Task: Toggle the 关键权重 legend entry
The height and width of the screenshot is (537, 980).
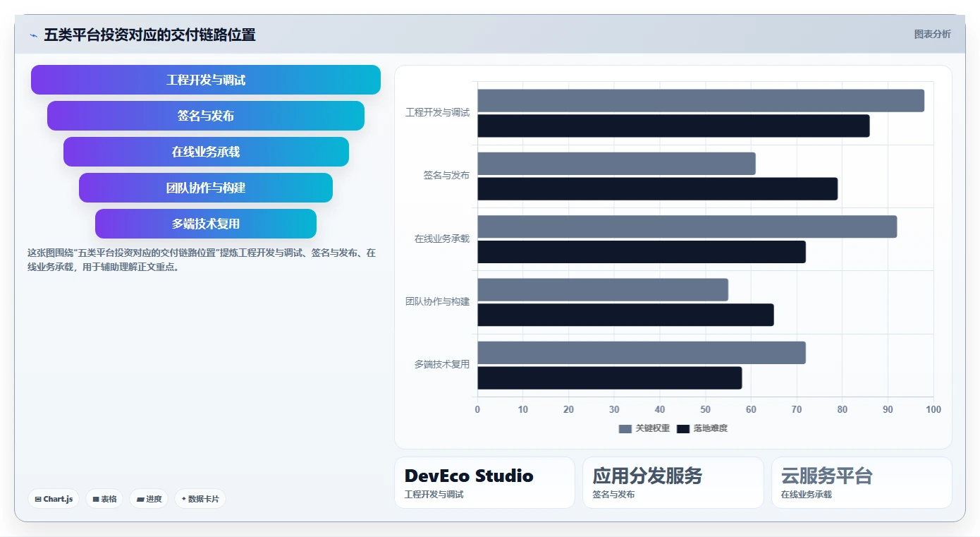Action: click(x=644, y=428)
